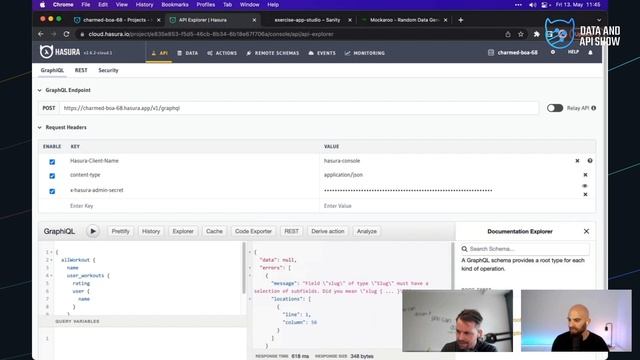The width and height of the screenshot is (640, 360).
Task: Reload the browser page
Action: point(66,34)
